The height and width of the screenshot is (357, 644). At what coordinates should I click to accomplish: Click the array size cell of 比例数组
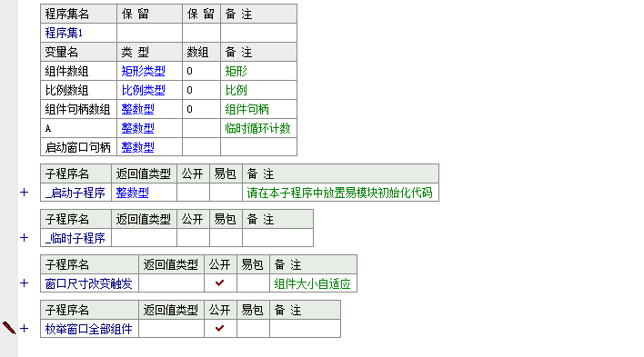[201, 90]
